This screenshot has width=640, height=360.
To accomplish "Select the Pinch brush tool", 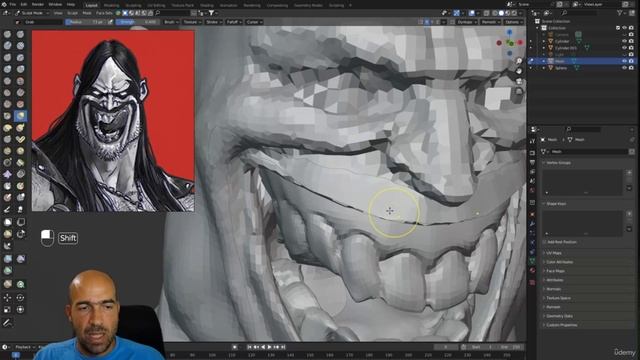I will pos(7,116).
